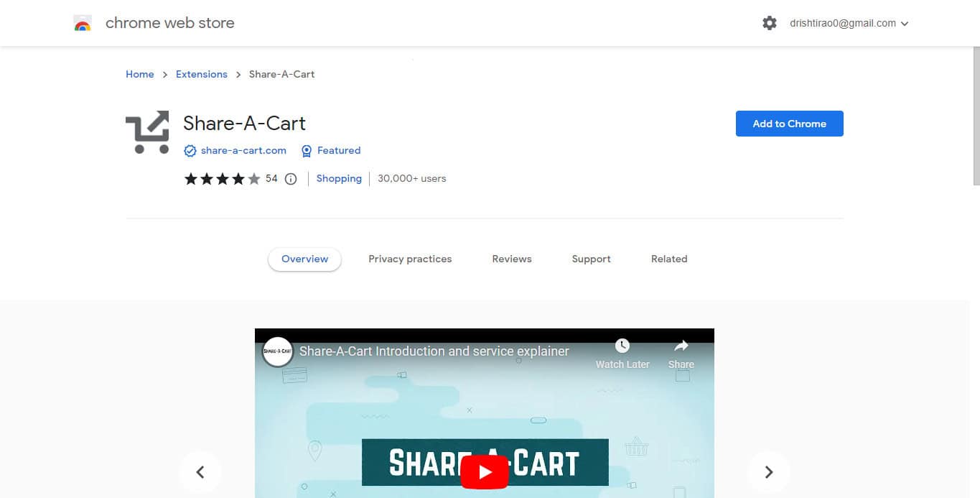
Task: Click the Watch Later clock icon
Action: 622,346
